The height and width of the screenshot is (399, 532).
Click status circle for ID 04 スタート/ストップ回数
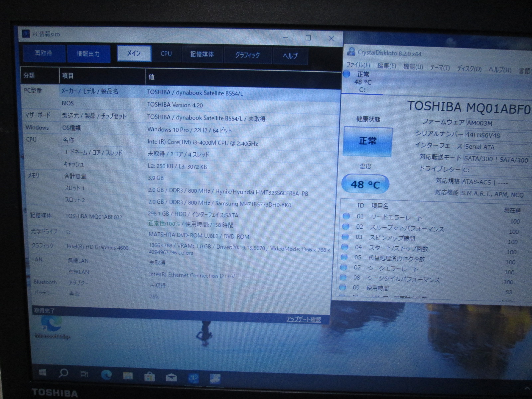pos(344,247)
